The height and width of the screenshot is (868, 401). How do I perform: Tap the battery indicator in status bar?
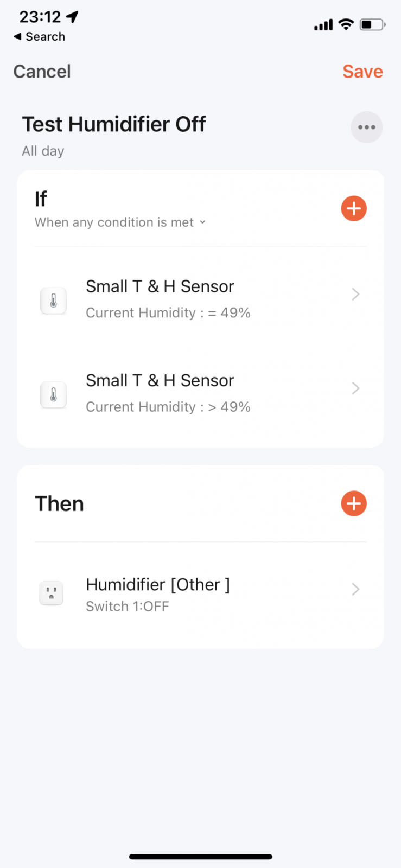[373, 24]
